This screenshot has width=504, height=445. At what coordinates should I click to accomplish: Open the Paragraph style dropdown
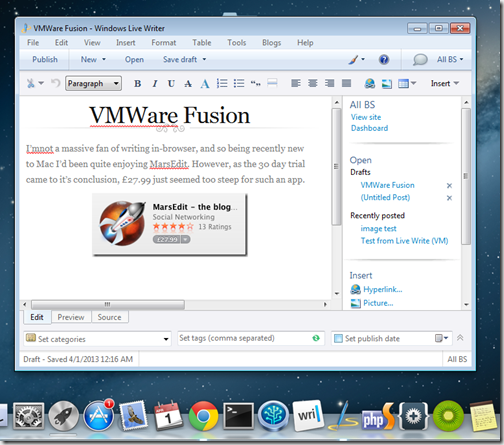(93, 83)
